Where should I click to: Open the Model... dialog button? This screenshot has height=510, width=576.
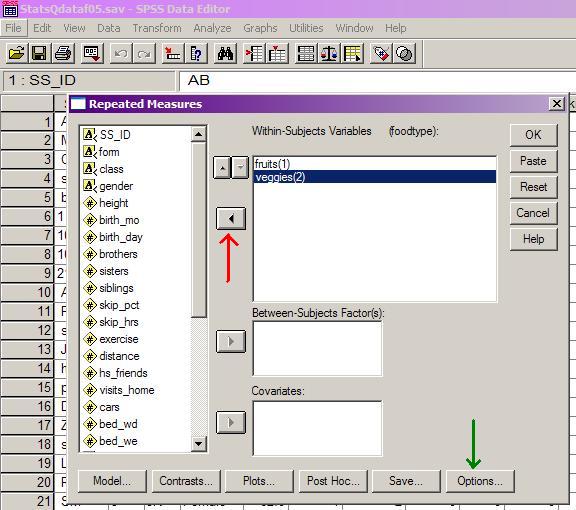click(x=112, y=481)
